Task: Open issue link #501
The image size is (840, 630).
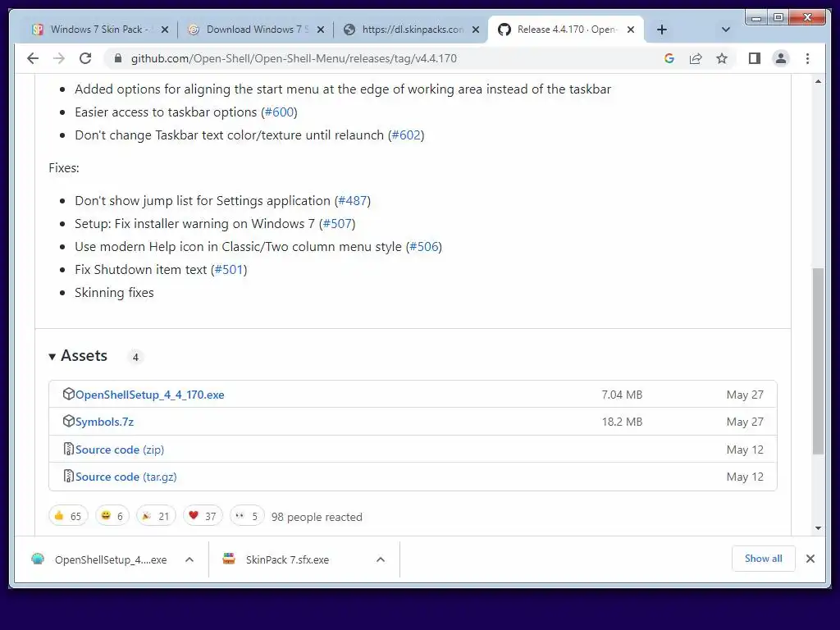Action: coord(229,269)
